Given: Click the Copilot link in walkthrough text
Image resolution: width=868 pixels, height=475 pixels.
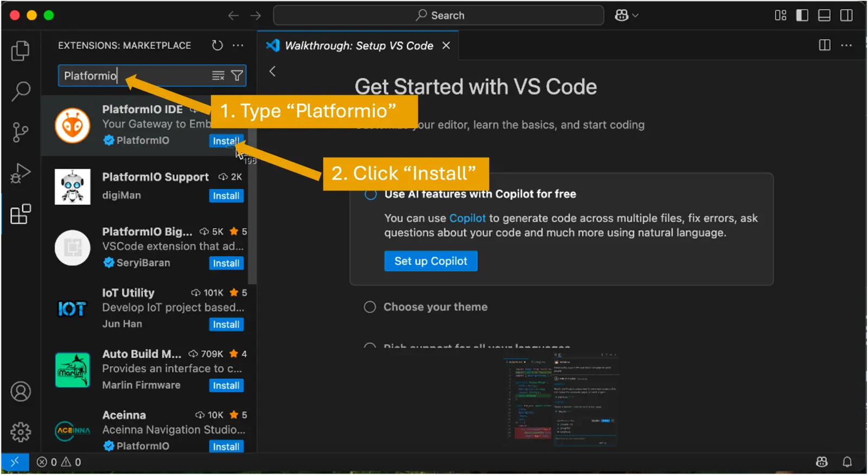Looking at the screenshot, I should click(x=468, y=218).
